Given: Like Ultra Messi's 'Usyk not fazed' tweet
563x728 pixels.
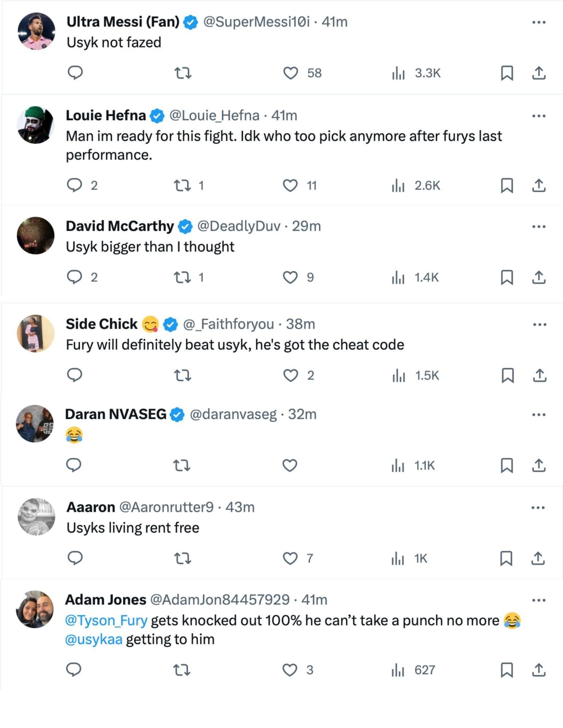Looking at the screenshot, I should tap(291, 73).
